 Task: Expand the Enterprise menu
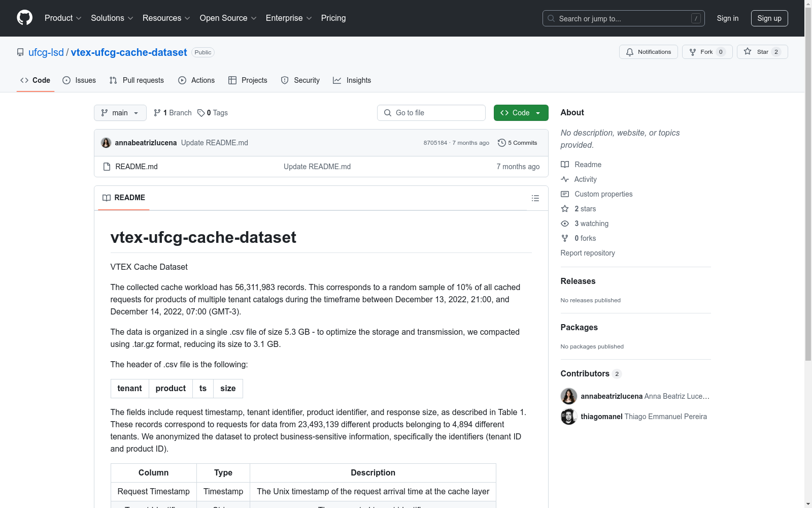(x=289, y=18)
